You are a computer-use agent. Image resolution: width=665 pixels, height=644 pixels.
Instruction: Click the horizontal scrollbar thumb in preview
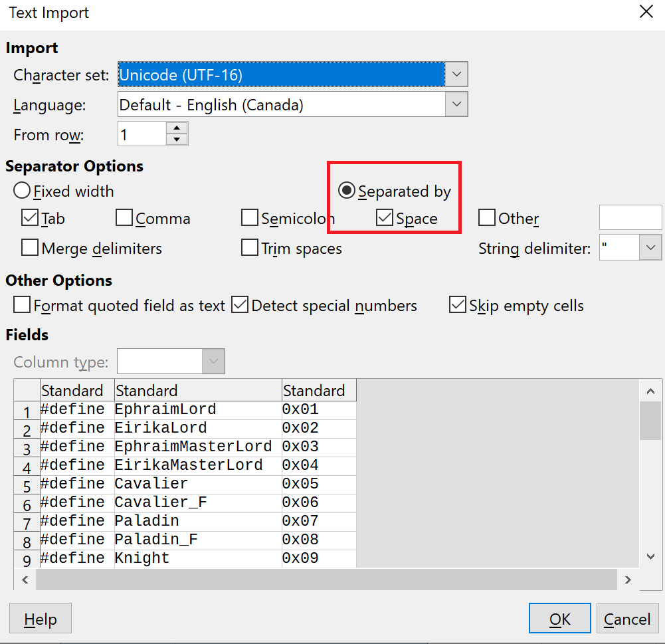326,580
